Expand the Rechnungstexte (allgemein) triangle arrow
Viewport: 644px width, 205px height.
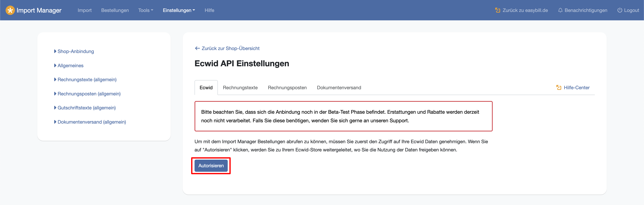coord(55,80)
